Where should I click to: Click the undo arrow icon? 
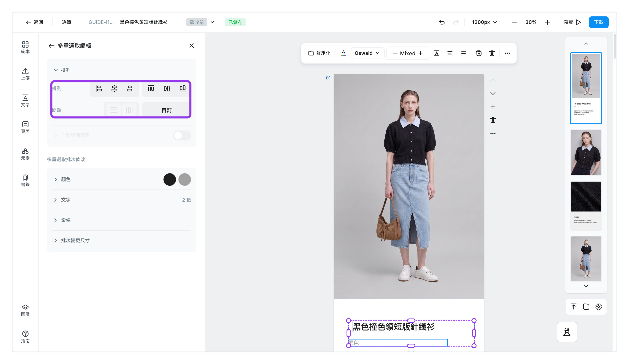pos(442,22)
